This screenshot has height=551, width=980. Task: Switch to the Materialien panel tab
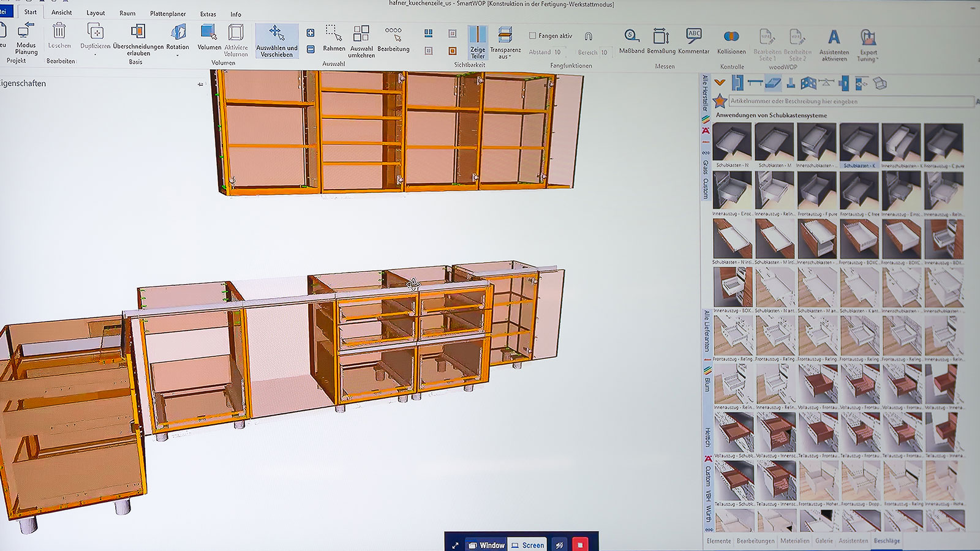[x=794, y=541]
